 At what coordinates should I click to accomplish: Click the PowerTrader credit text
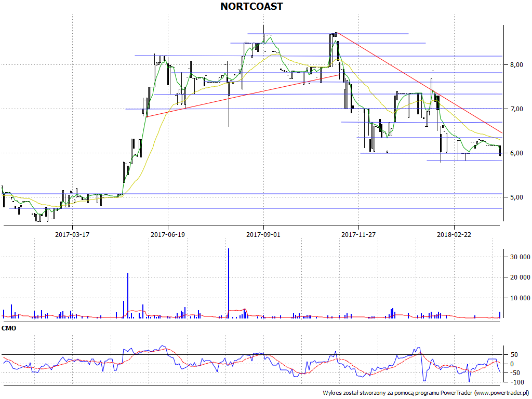(427, 393)
